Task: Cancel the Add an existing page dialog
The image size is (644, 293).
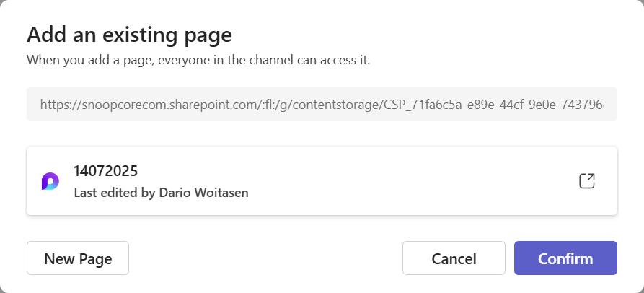Action: [454, 258]
